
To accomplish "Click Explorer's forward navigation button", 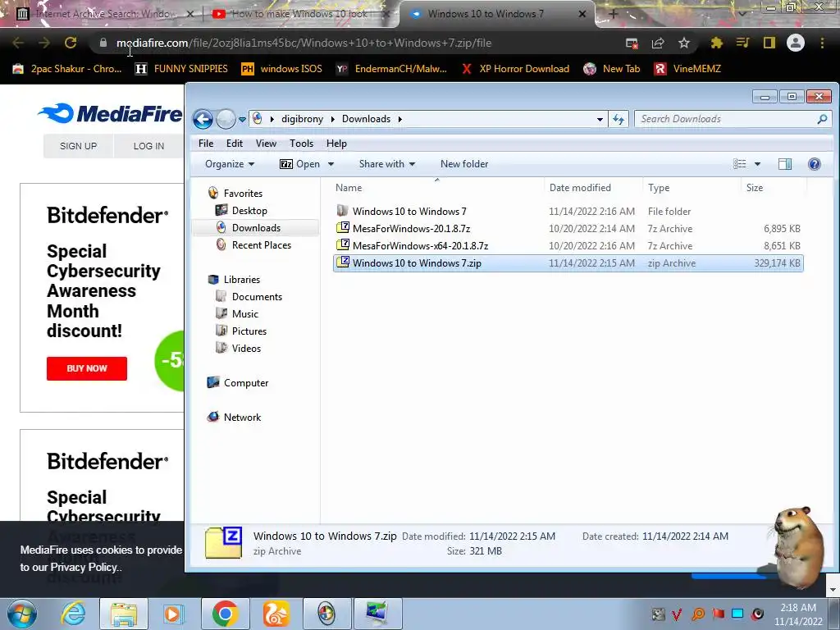I will coord(226,119).
